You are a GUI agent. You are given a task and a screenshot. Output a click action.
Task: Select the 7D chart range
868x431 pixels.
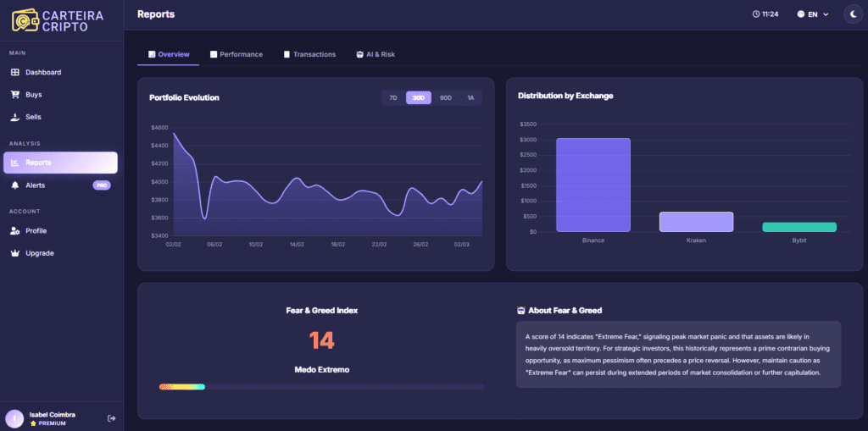(x=393, y=98)
